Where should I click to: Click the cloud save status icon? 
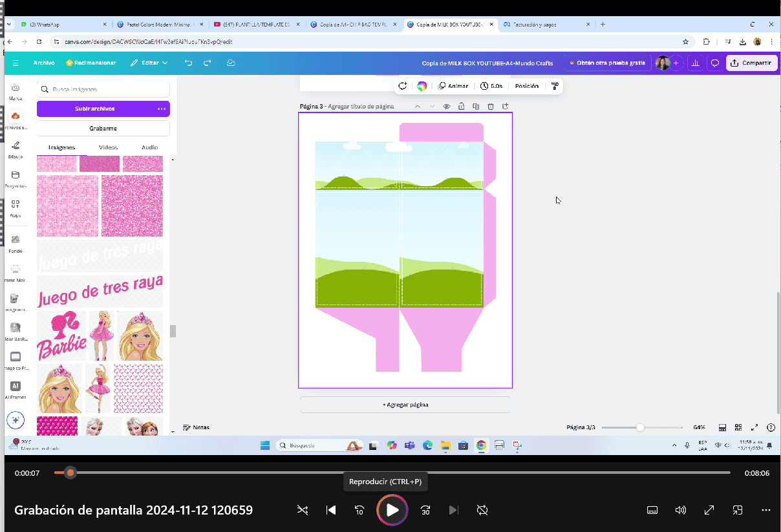coord(231,63)
